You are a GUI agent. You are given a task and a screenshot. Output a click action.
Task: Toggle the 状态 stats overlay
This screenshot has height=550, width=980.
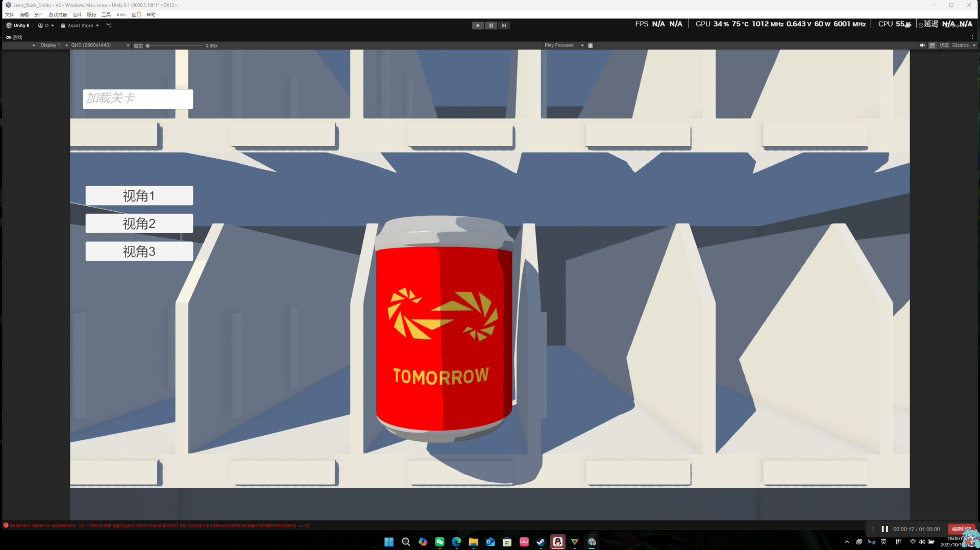944,45
